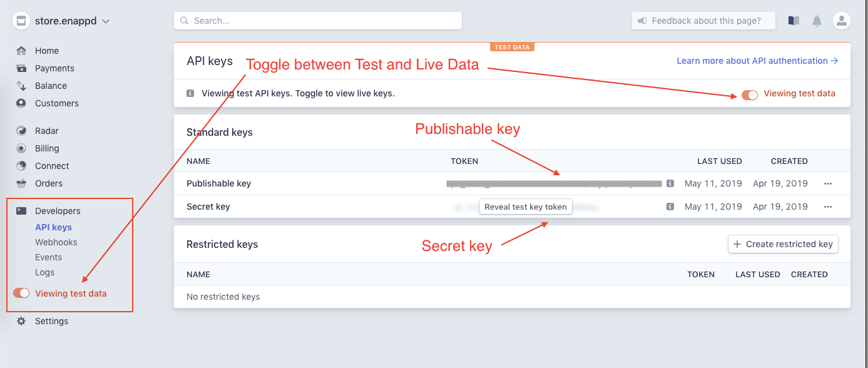Screen dimensions: 868x368
Task: Open the Payments sidebar item
Action: click(54, 68)
